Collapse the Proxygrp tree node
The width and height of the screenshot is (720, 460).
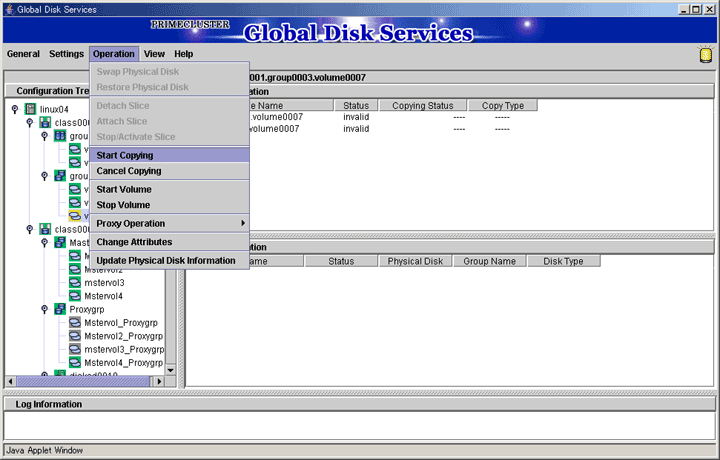click(45, 309)
